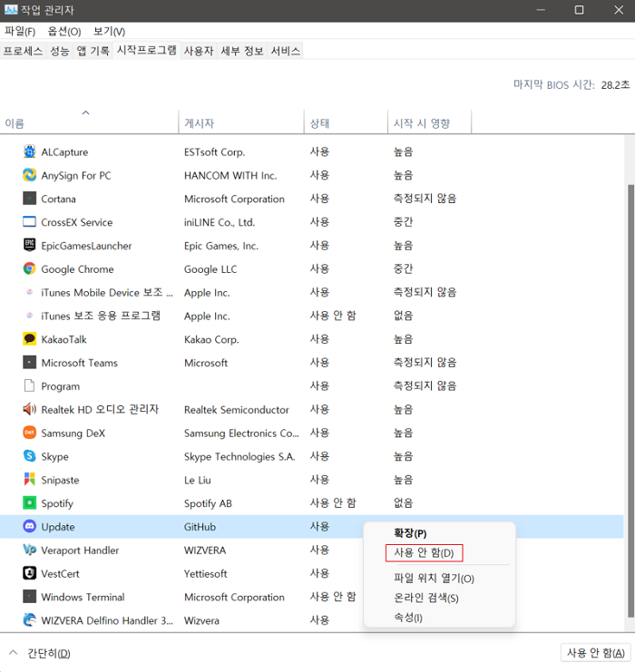Click the AnySign For PC icon
The height and width of the screenshot is (672, 635).
(29, 175)
